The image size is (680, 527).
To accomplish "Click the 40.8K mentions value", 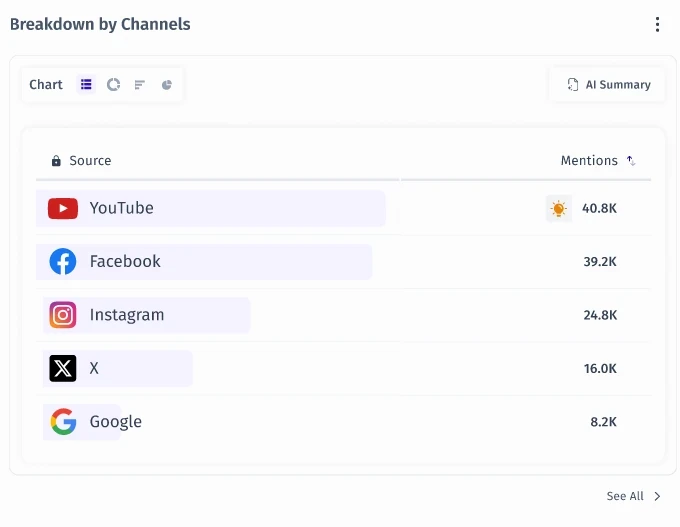I will pyautogui.click(x=599, y=209).
